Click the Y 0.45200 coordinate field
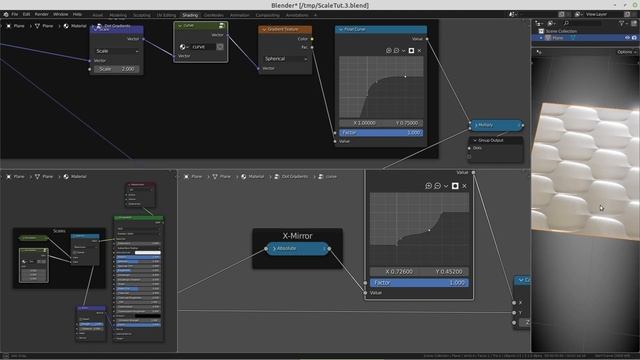640x360 pixels. coord(444,271)
